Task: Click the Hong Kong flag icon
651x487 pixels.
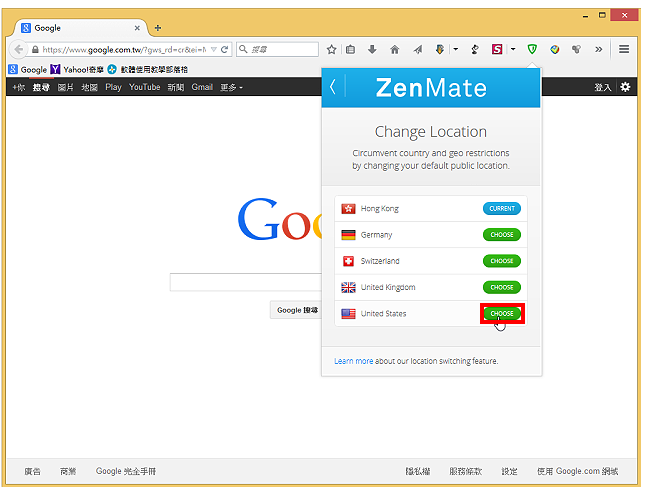Action: pos(348,208)
